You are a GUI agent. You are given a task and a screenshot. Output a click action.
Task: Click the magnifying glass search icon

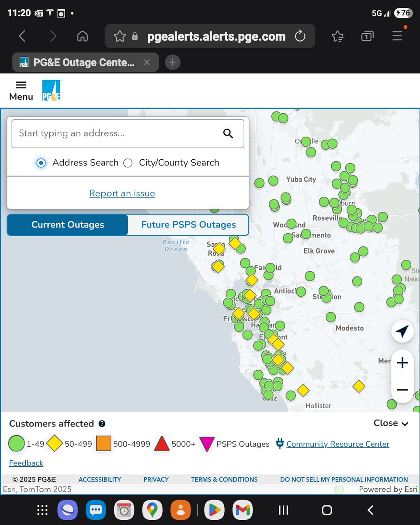pos(228,133)
